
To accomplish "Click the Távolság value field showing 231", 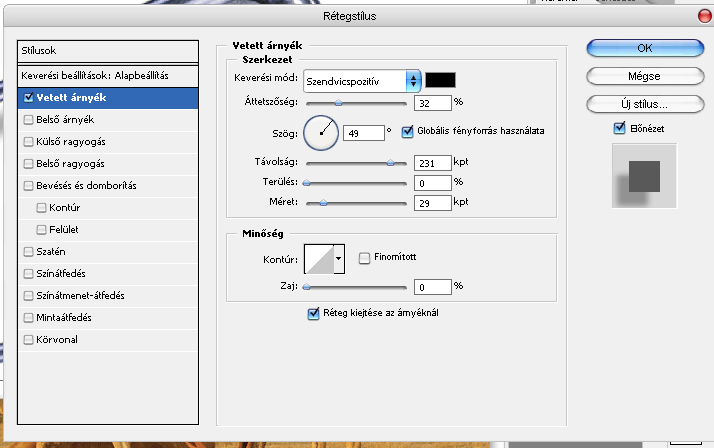I will (433, 163).
